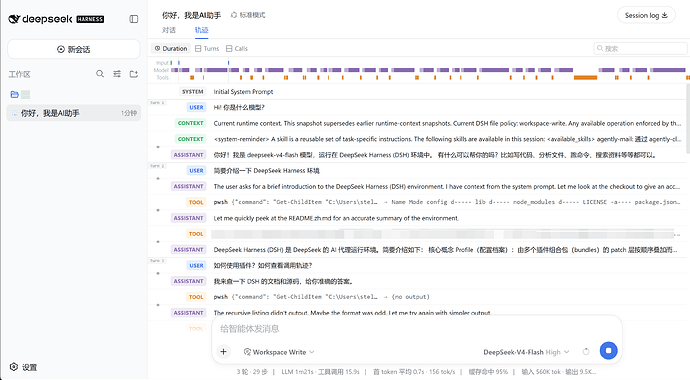Switch to the conversation (对话) tab
This screenshot has width=690, height=380.
click(x=169, y=30)
